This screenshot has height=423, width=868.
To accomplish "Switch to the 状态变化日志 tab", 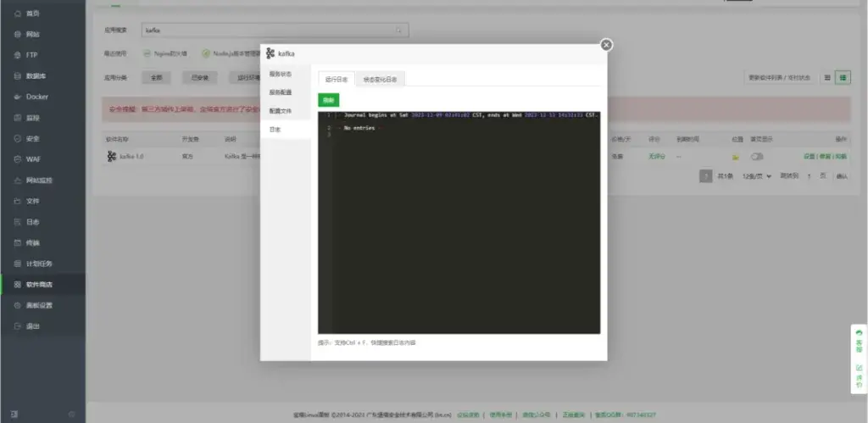I will click(381, 79).
